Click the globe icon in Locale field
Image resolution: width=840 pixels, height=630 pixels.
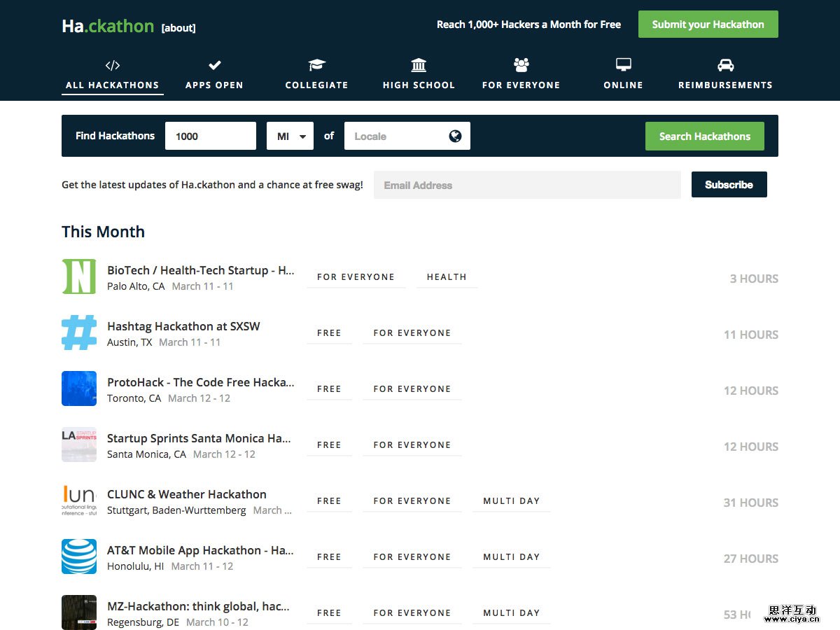(455, 136)
